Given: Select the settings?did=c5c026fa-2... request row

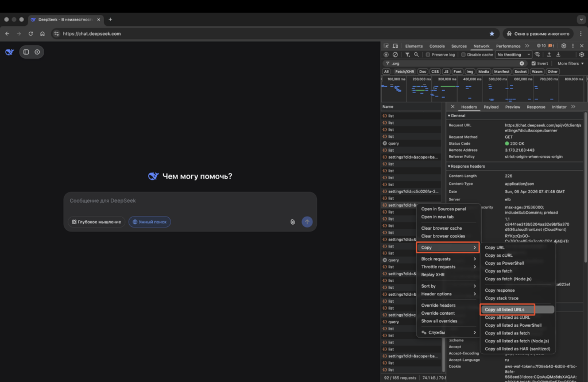Looking at the screenshot, I should [411, 191].
